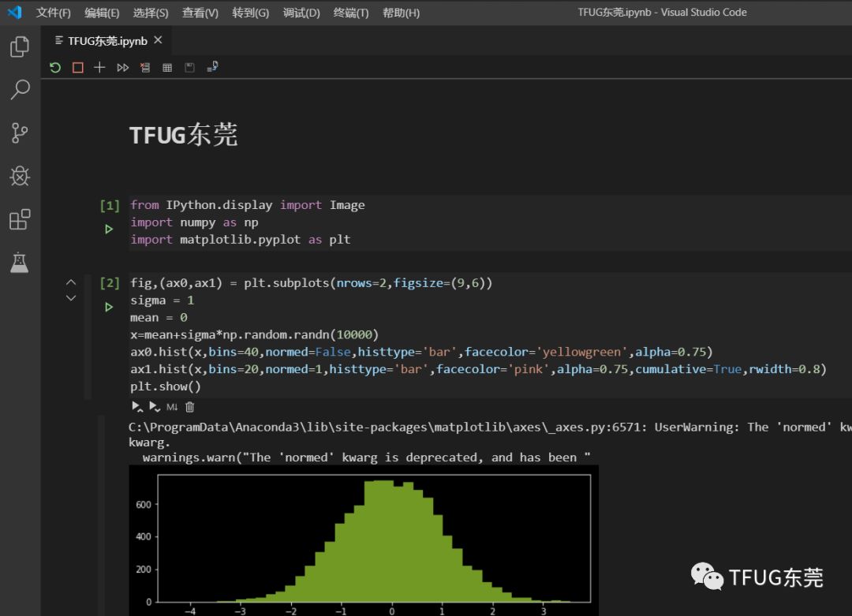Open the 帮助(H) menu
Screen dimensions: 852x616
[x=401, y=13]
